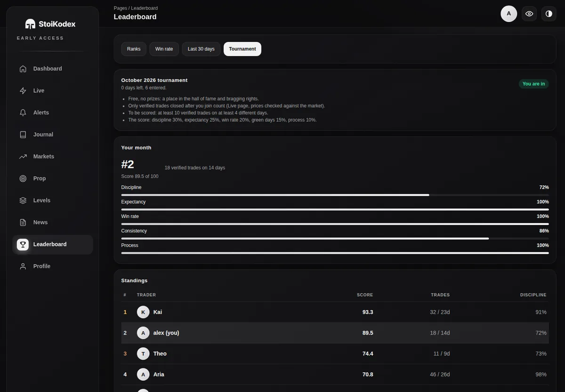This screenshot has width=565, height=392.
Task: Click Kai's avatar in standings
Action: (x=143, y=312)
